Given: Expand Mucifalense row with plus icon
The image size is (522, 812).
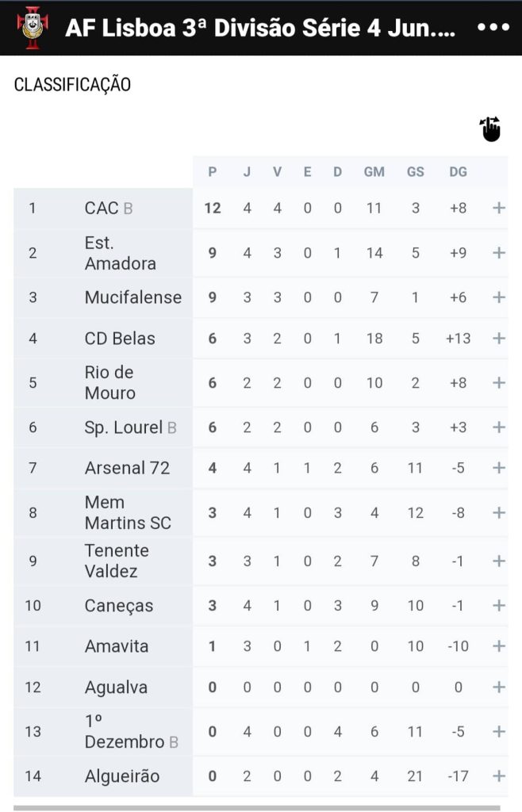Looking at the screenshot, I should click(x=499, y=297).
